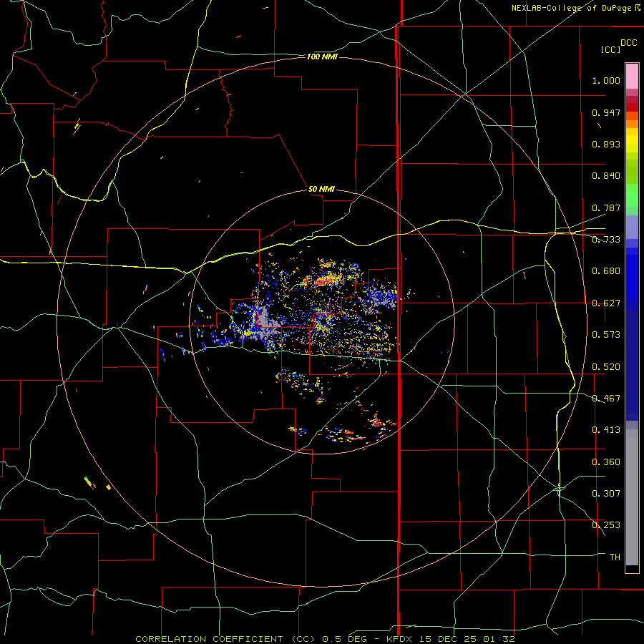Pick the pink swatch at top of color bar
The height and width of the screenshot is (644, 644).
pyautogui.click(x=632, y=77)
